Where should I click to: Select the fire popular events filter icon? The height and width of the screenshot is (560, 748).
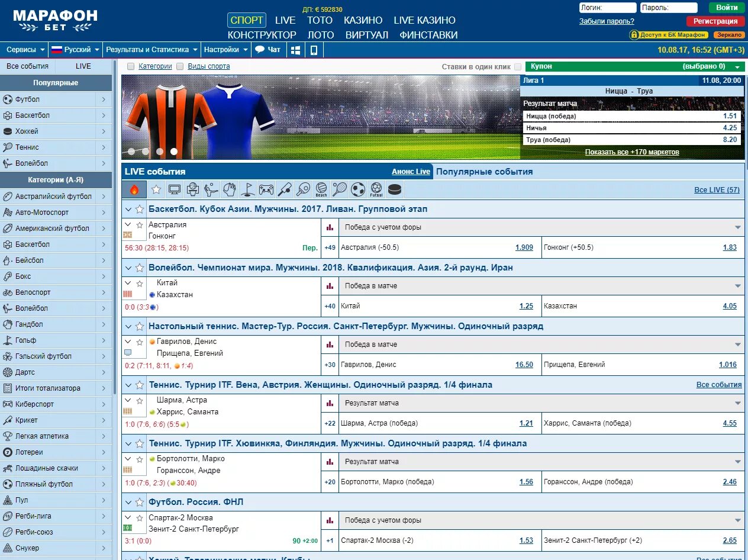pyautogui.click(x=134, y=189)
